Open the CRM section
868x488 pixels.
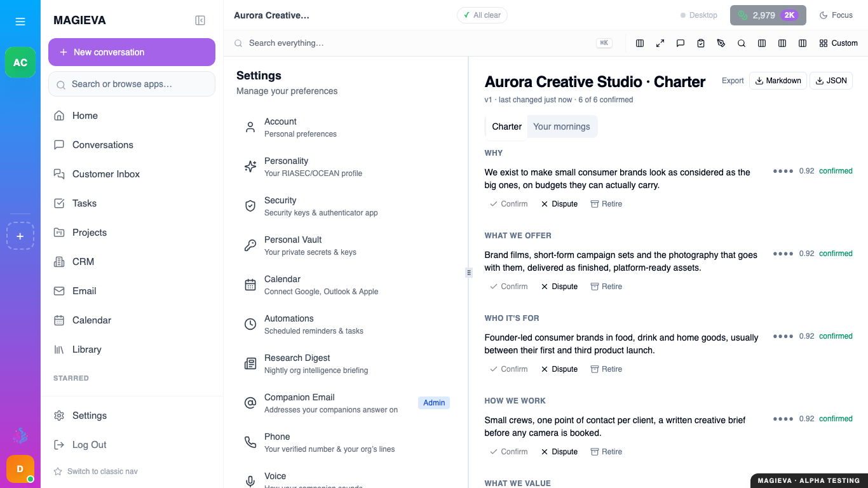point(132,262)
